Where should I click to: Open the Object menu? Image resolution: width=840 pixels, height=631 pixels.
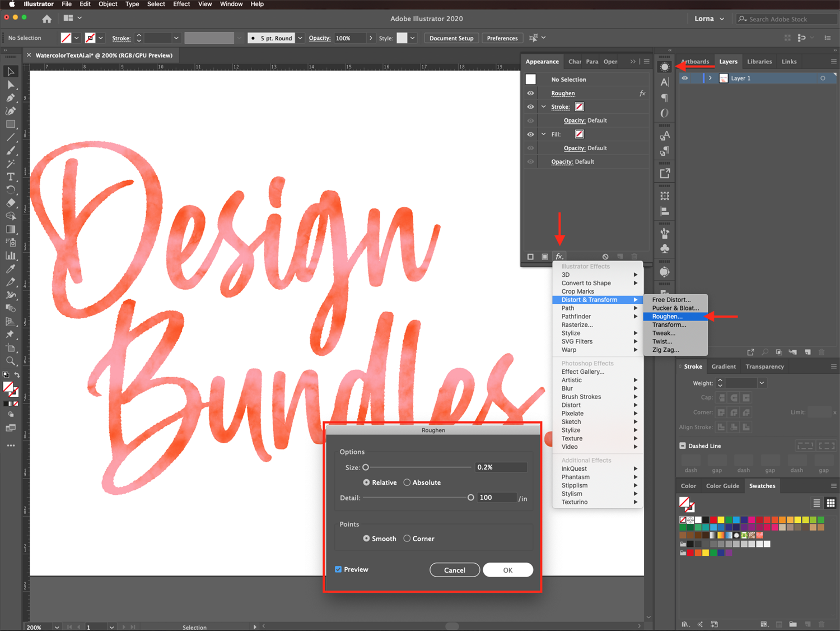[108, 4]
